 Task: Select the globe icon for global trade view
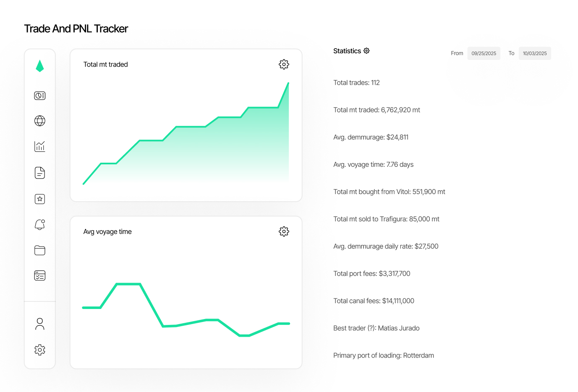39,121
